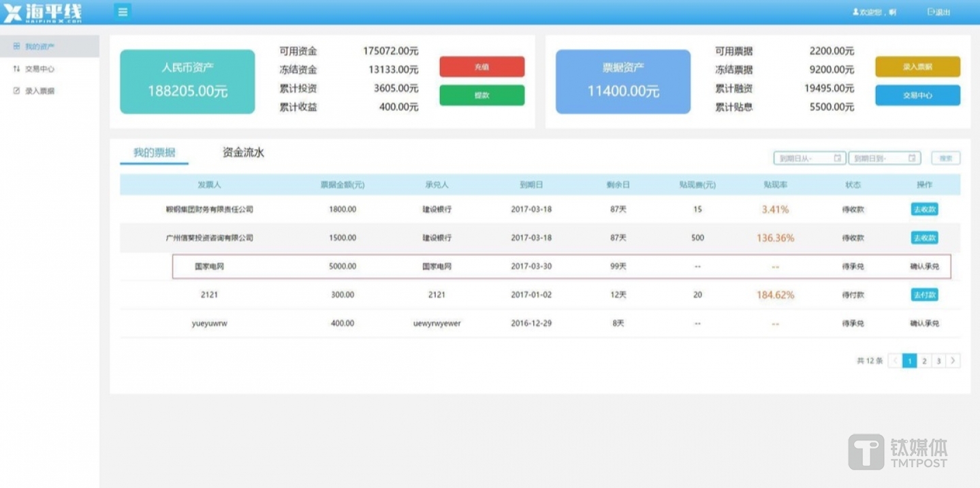Open page 3 in pagination

[x=939, y=360]
